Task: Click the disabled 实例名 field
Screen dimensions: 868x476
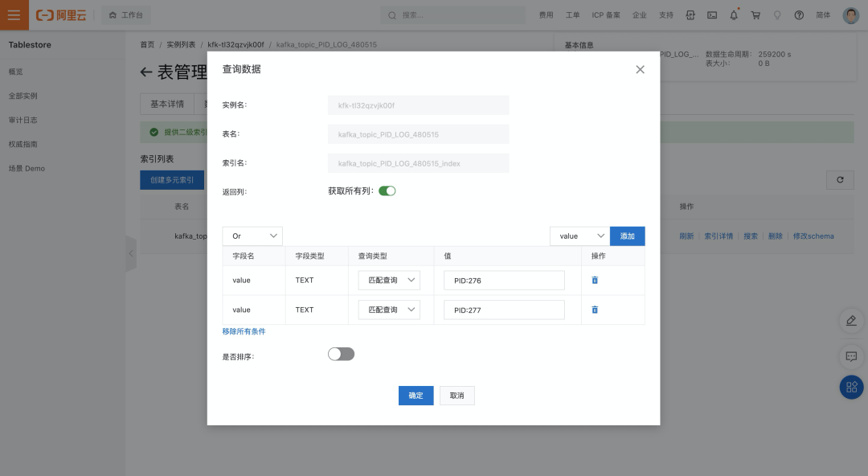Action: (419, 105)
